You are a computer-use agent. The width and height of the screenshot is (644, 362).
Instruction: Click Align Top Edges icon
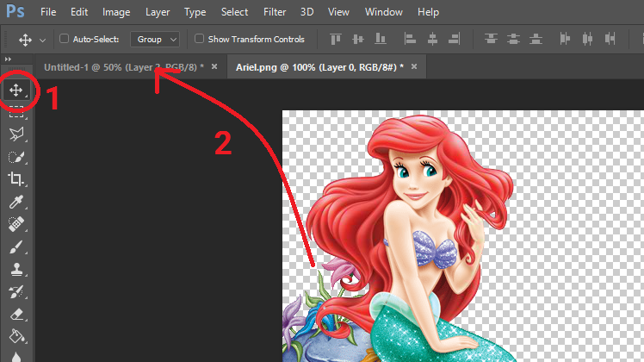[336, 39]
